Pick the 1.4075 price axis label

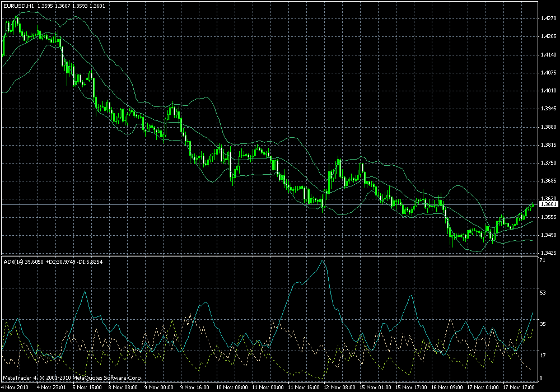pos(549,73)
